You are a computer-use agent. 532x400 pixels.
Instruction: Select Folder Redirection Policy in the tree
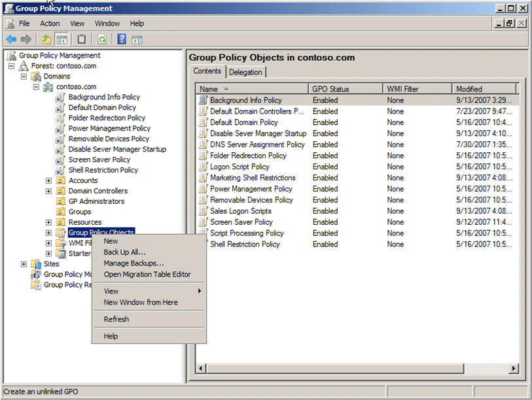pos(105,118)
